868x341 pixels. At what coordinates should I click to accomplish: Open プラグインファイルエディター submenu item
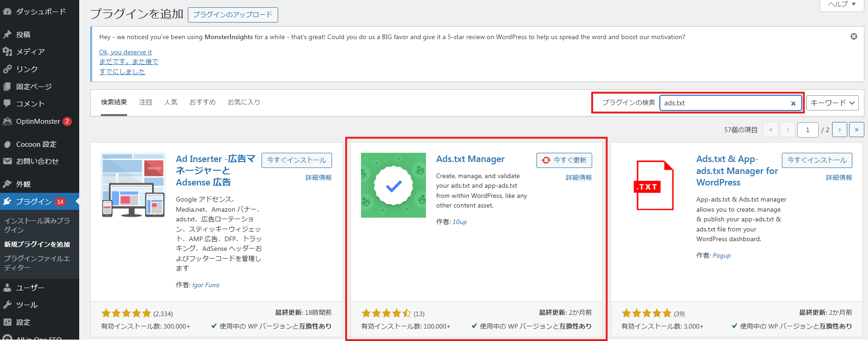tap(37, 263)
